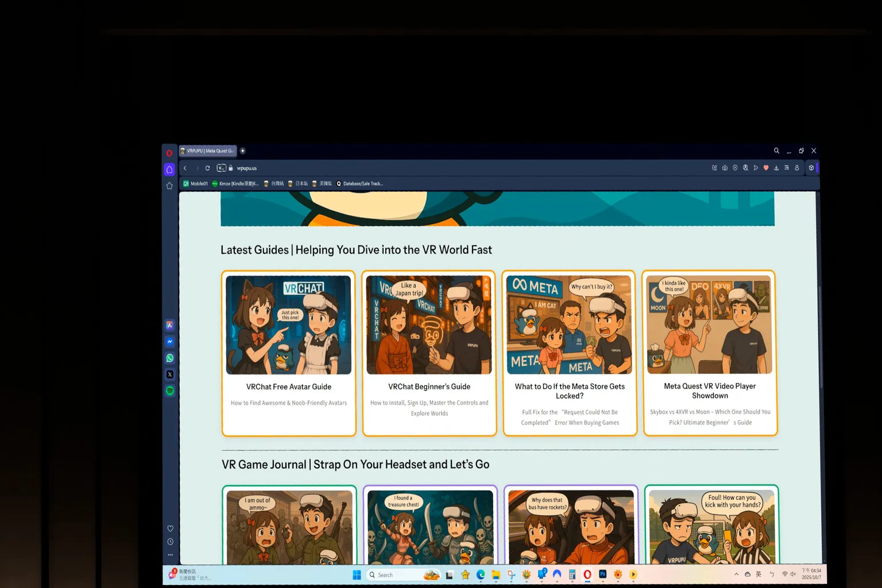Open Opera icon in taskbar
The width and height of the screenshot is (882, 588).
click(587, 574)
